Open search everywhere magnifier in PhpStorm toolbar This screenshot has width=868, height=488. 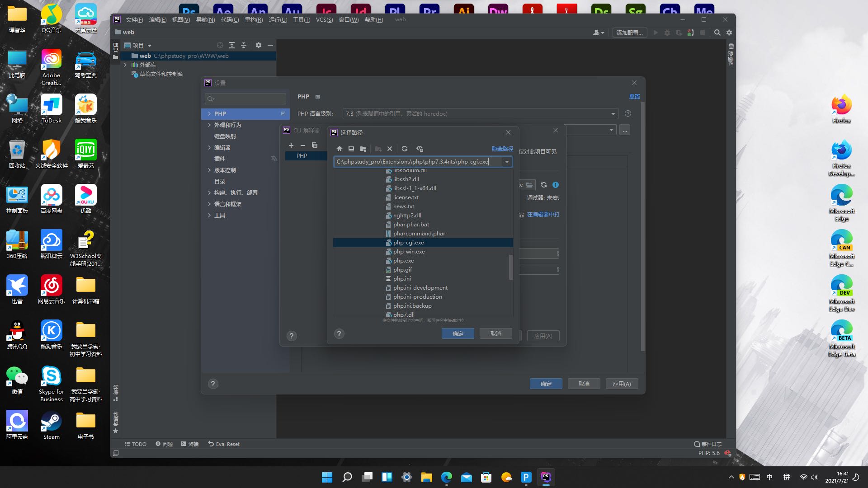717,33
